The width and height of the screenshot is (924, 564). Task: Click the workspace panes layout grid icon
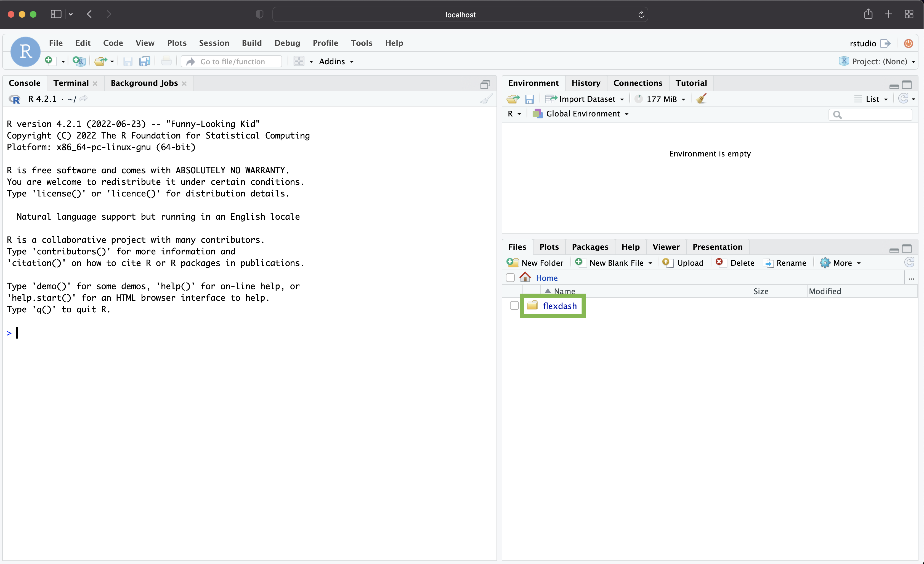299,61
